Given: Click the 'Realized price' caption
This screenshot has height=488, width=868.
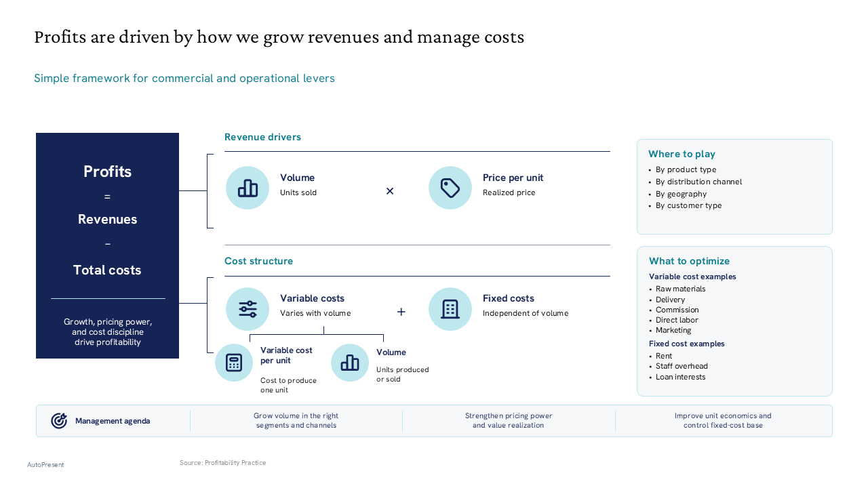Looking at the screenshot, I should click(x=509, y=192).
